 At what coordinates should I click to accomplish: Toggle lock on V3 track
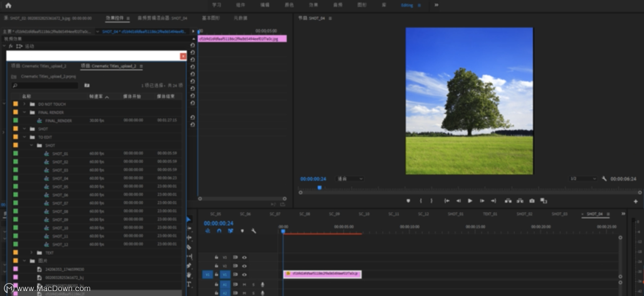pos(216,257)
